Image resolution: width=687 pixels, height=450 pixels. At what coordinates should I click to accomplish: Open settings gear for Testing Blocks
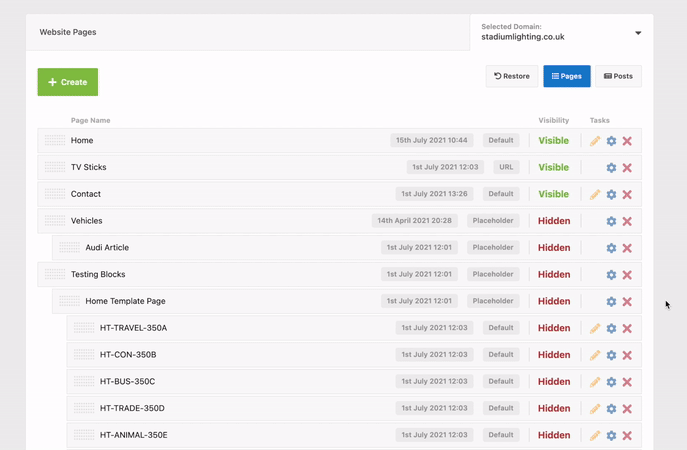[x=611, y=274]
